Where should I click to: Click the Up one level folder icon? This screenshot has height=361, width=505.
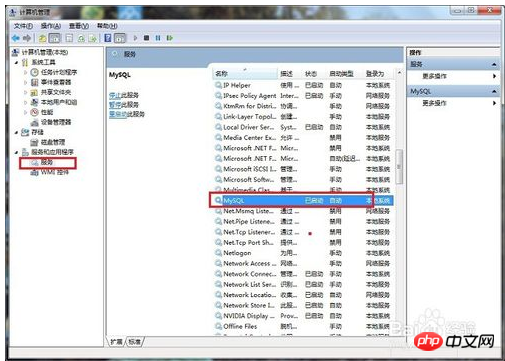[x=42, y=38]
